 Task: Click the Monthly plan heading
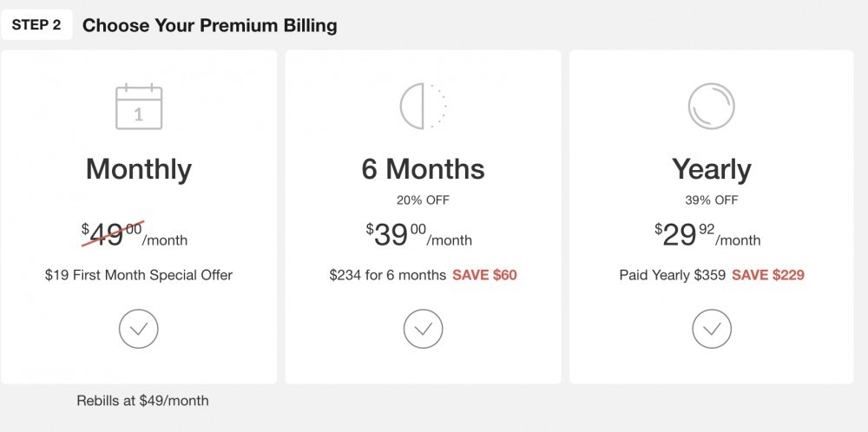(138, 169)
